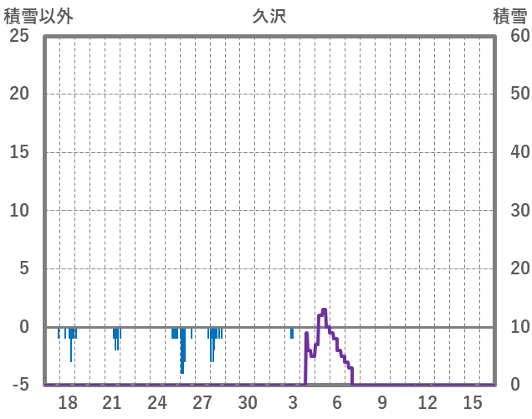Click the blue bars near date 21
Image resolution: width=532 pixels, height=419 pixels.
(116, 337)
